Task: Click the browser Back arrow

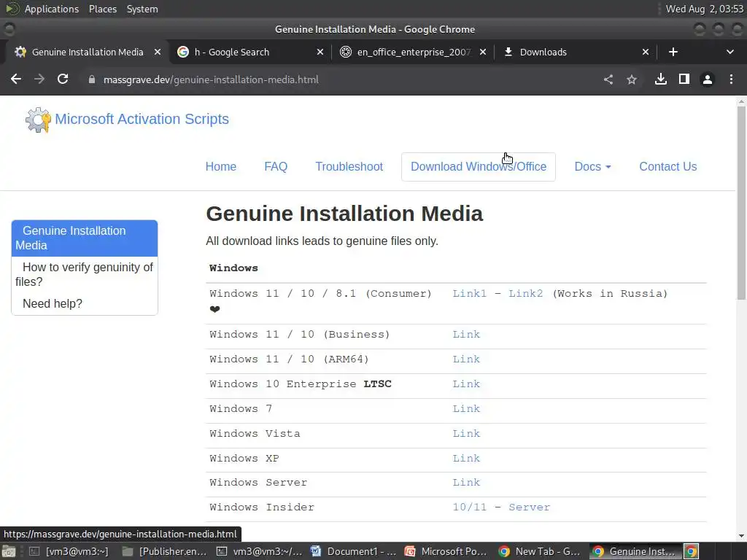Action: [16, 79]
